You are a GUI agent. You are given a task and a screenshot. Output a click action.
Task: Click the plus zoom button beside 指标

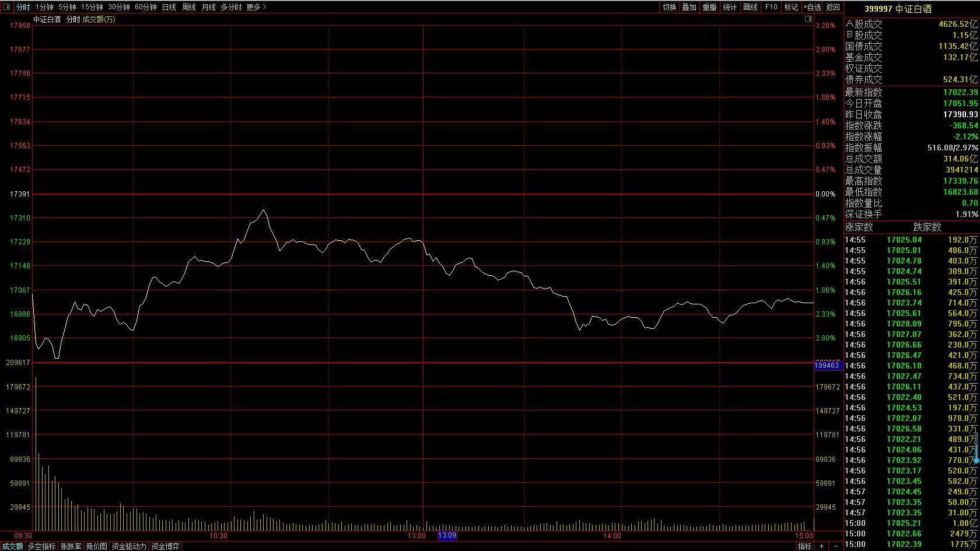(x=821, y=546)
